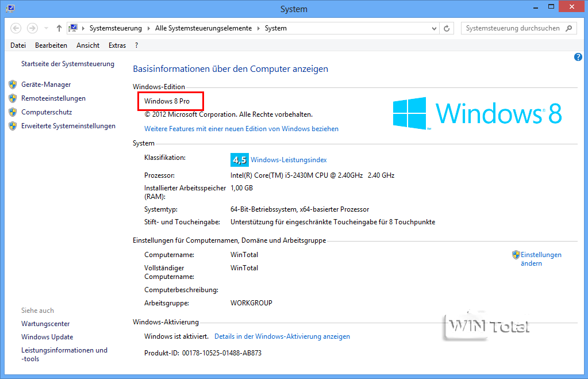
Task: Select the 2012 Microsoft Corporation copyright text
Action: (228, 114)
